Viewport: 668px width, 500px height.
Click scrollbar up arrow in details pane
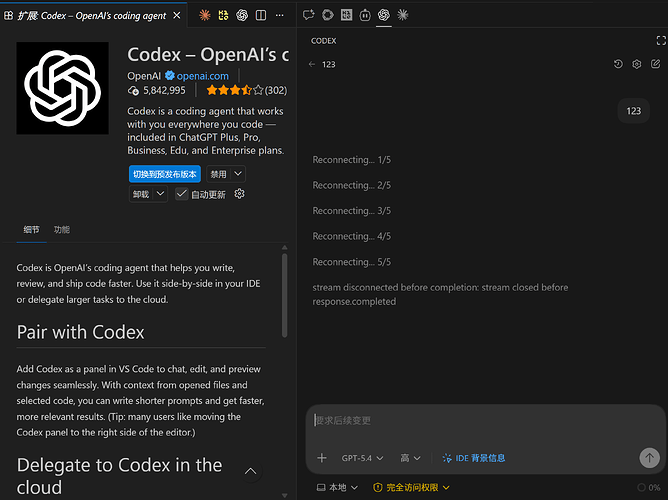[x=284, y=247]
